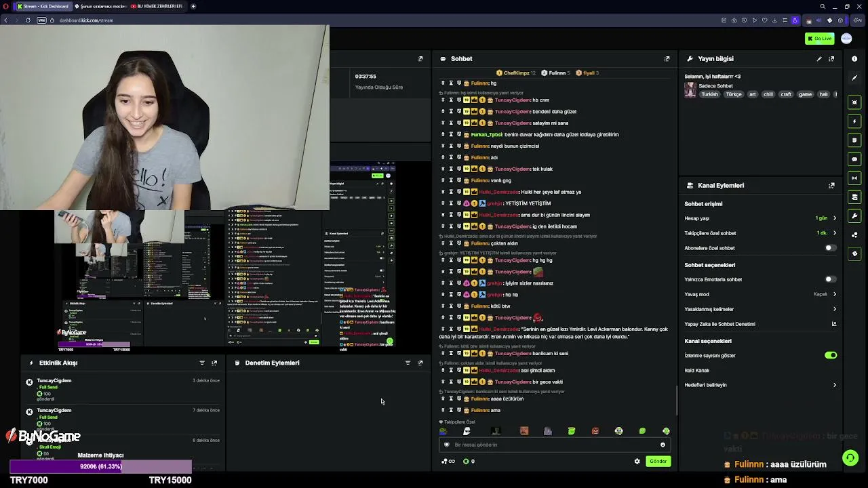Image resolution: width=868 pixels, height=488 pixels.
Task: Toggle Yalnızca Emotlarla sohbet switch
Action: click(830, 279)
